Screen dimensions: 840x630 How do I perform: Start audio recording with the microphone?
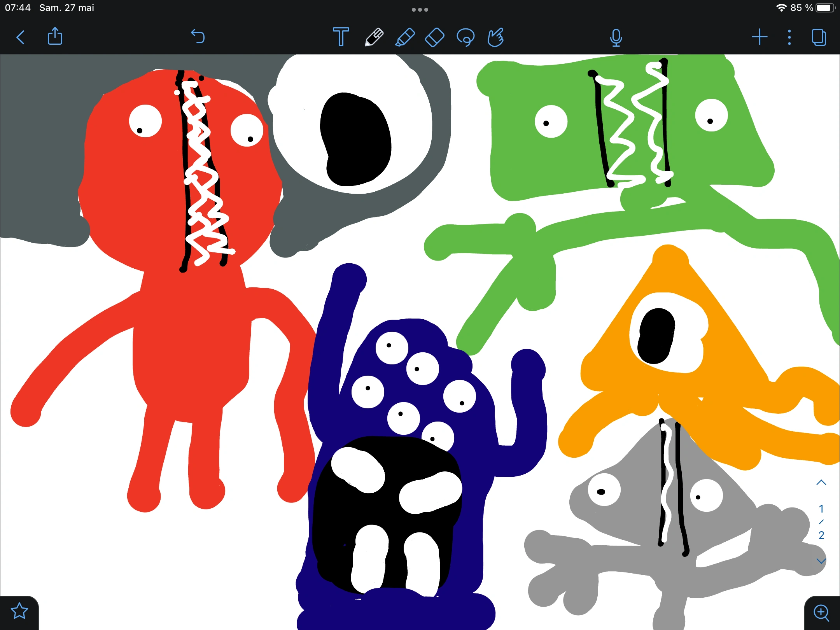(x=616, y=38)
